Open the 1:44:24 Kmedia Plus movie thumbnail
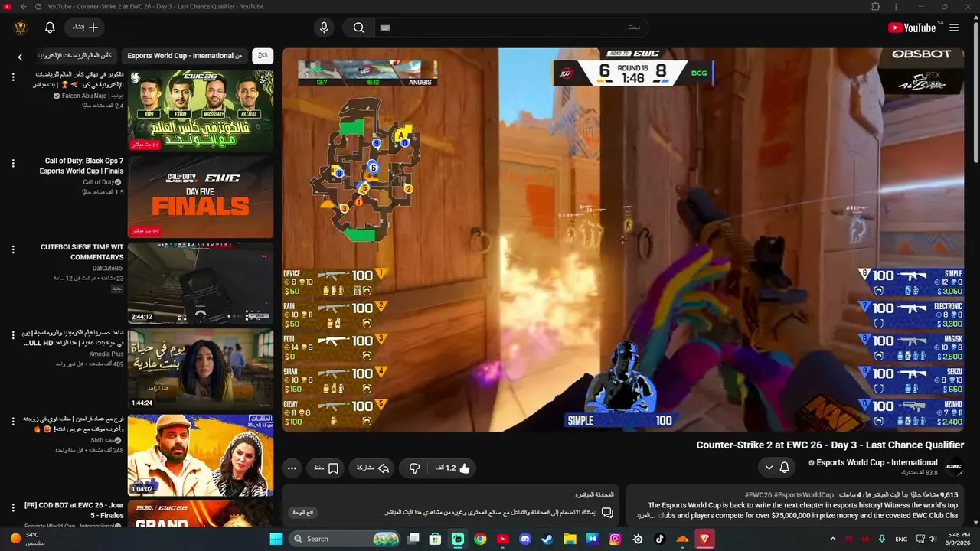Image resolution: width=980 pixels, height=551 pixels. 201,370
